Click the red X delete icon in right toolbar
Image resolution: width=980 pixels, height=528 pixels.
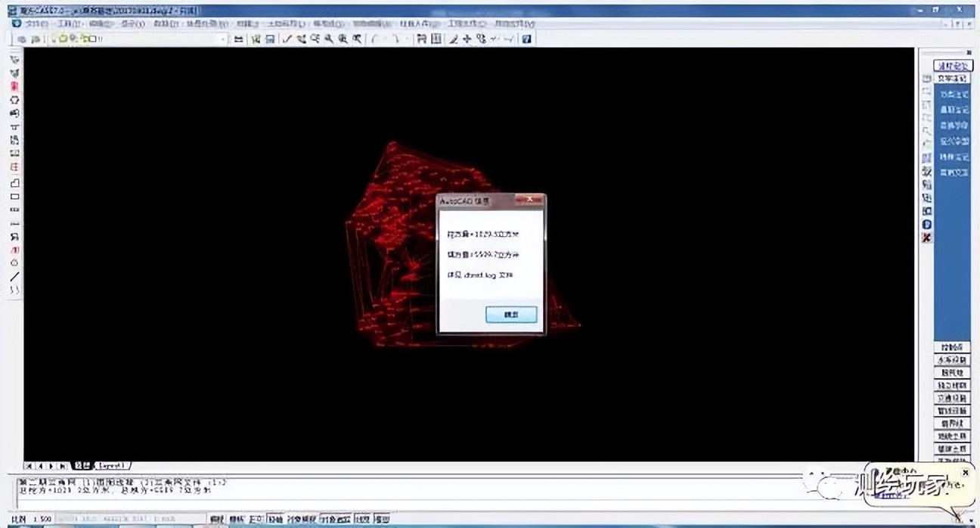[x=926, y=238]
